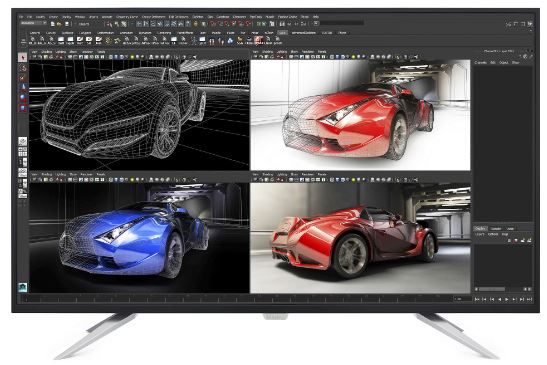Go to start of playback range

(x=477, y=299)
